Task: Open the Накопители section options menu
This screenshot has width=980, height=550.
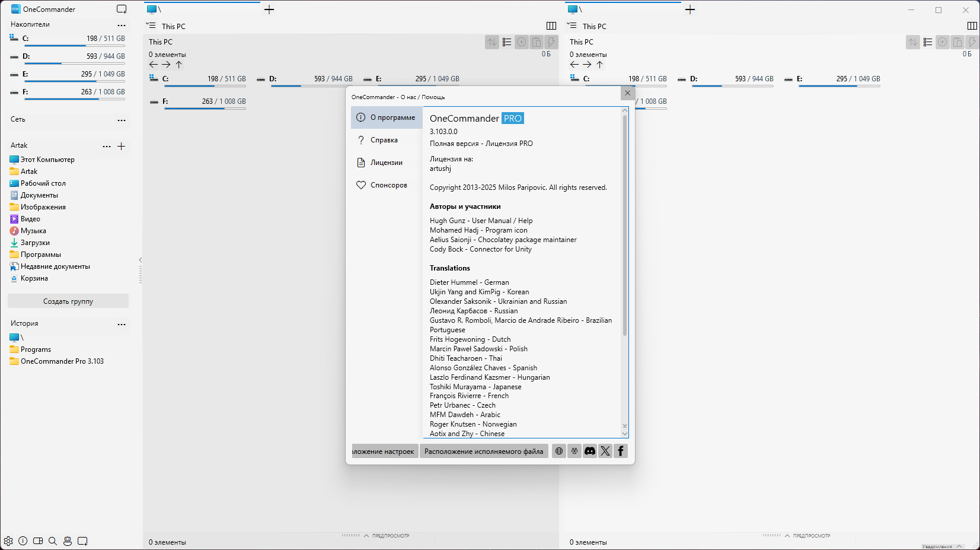Action: point(122,26)
